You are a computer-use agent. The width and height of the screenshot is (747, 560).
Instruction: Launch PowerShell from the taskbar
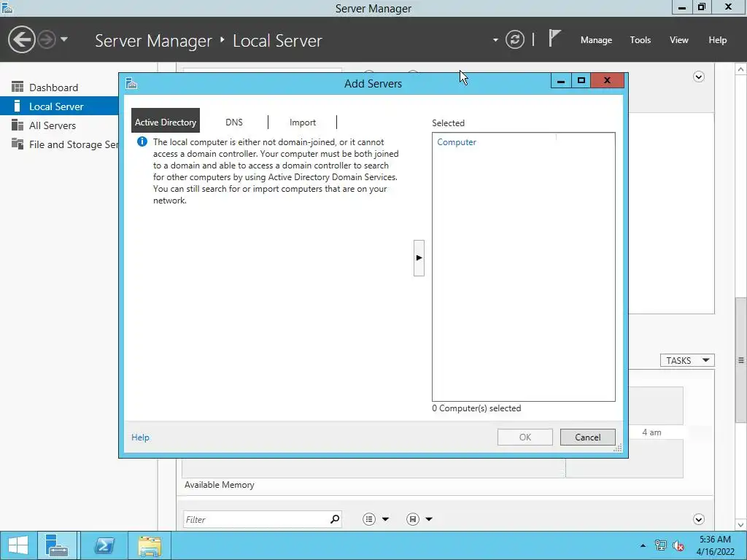(x=104, y=545)
